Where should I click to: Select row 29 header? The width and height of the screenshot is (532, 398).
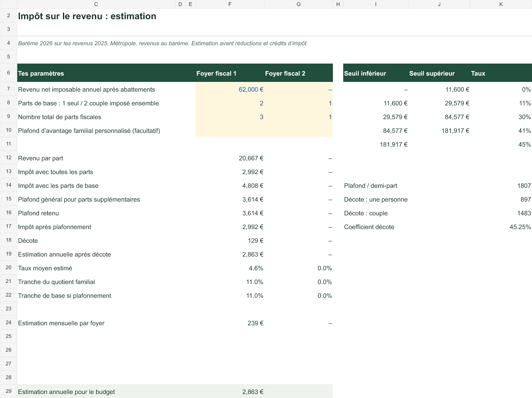9,391
